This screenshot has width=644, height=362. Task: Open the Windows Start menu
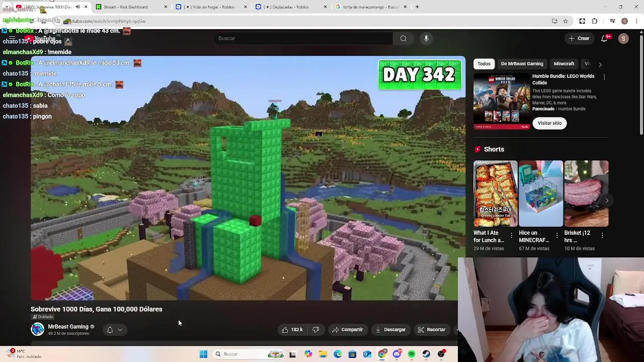click(203, 354)
